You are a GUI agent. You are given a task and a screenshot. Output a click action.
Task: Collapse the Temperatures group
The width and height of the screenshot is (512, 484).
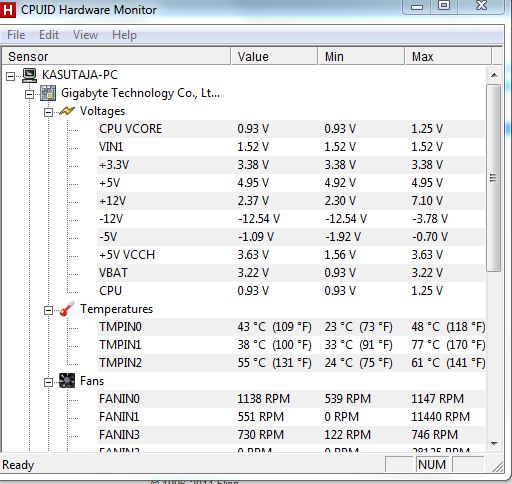coord(48,310)
